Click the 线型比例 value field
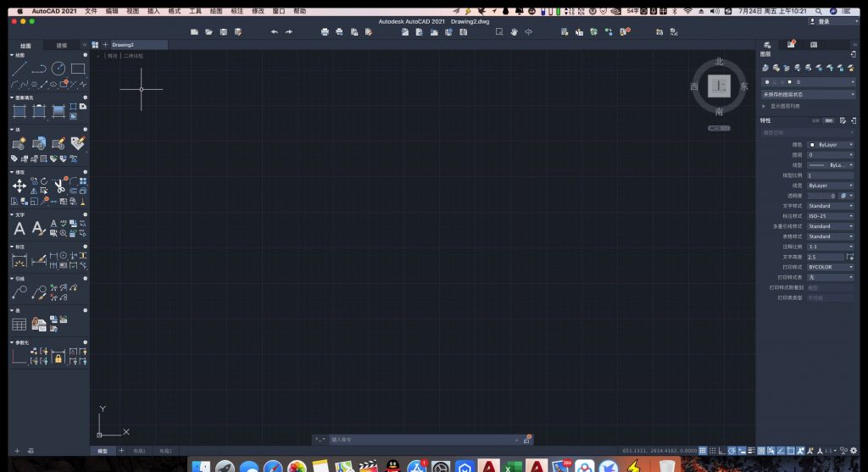868x472 pixels. click(x=831, y=175)
